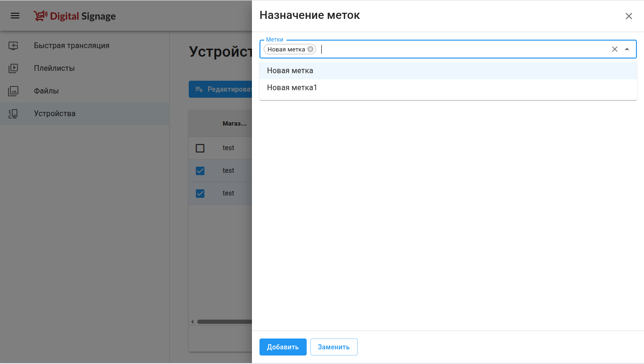Click the Плейлисты playlist icon
This screenshot has height=364, width=644.
tap(13, 68)
